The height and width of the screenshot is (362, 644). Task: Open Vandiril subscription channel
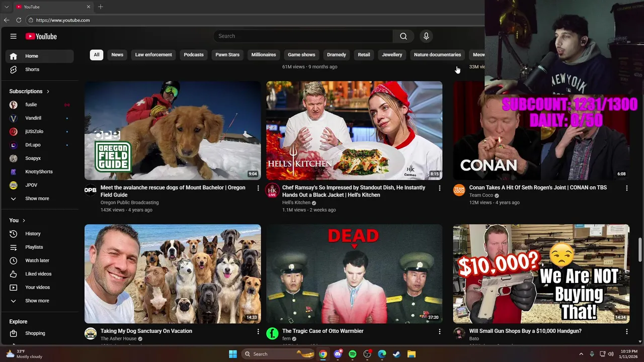pyautogui.click(x=39, y=118)
